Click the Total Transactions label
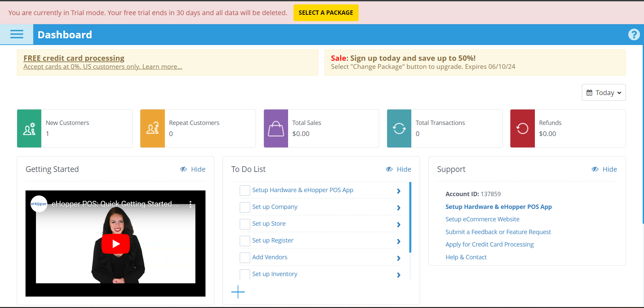Viewport: 644px width, 308px height. click(440, 123)
